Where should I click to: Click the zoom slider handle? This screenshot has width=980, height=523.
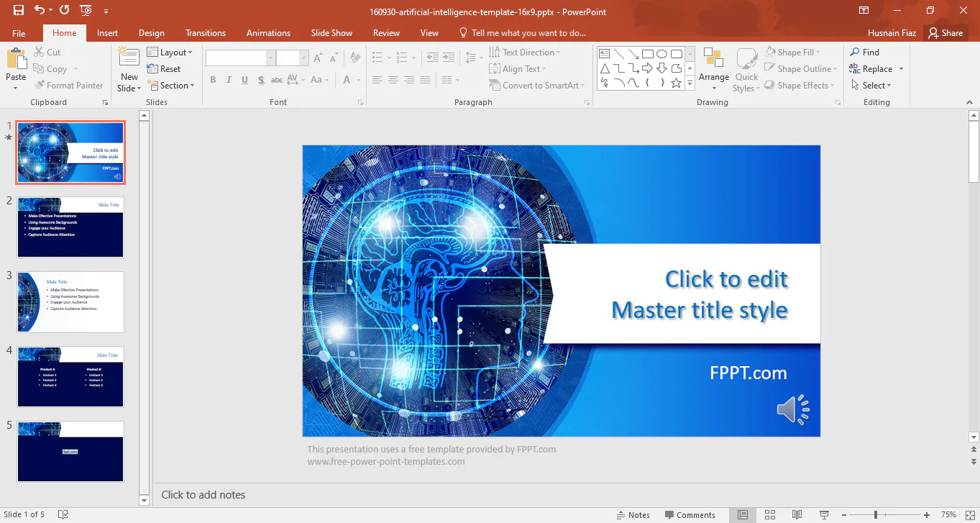pos(876,514)
